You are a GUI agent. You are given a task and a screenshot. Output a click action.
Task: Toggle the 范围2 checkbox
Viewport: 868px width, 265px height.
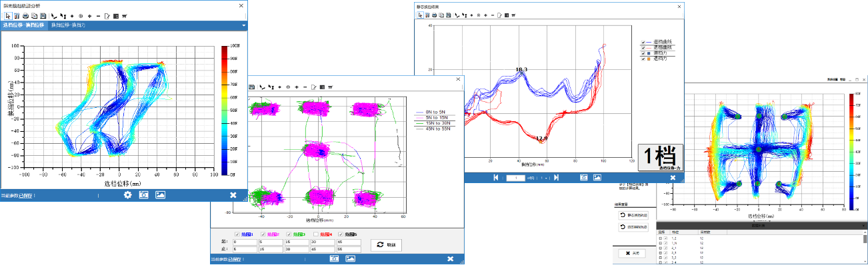coord(263,234)
